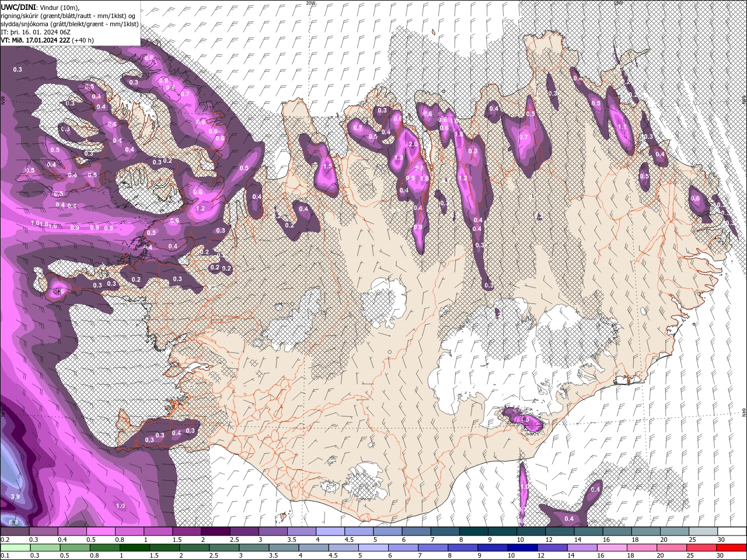Select the slate blue snow swatch between 6 and 7
This screenshot has height=560, width=747.
pos(416,531)
